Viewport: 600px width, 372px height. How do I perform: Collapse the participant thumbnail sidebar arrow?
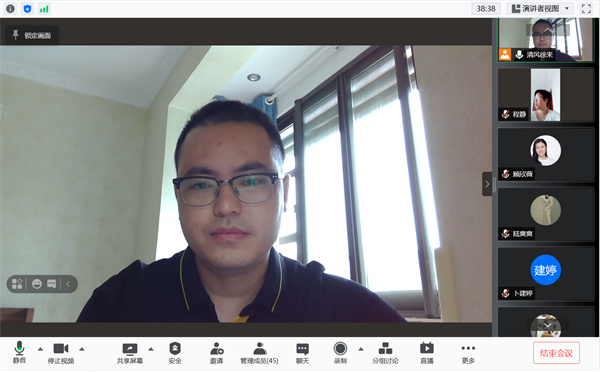point(487,184)
